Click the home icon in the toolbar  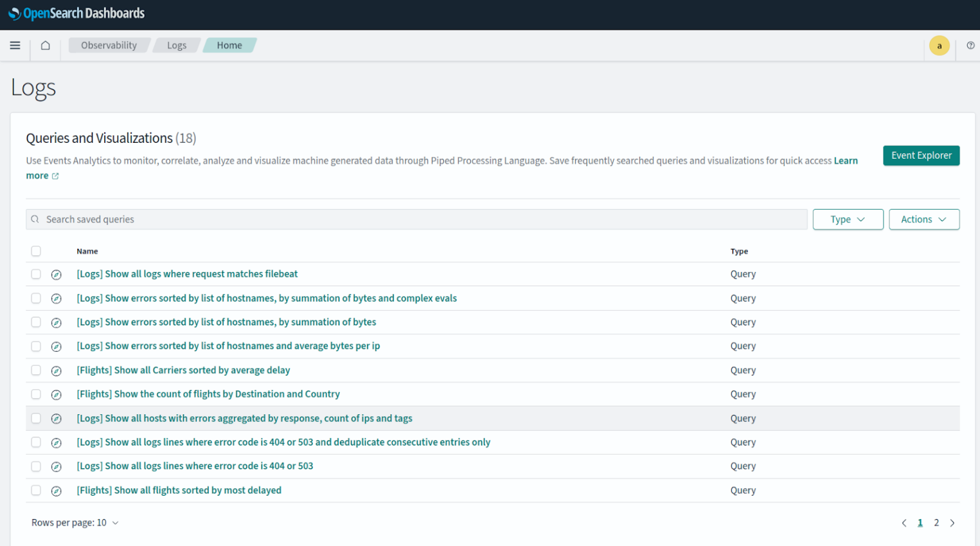(44, 45)
